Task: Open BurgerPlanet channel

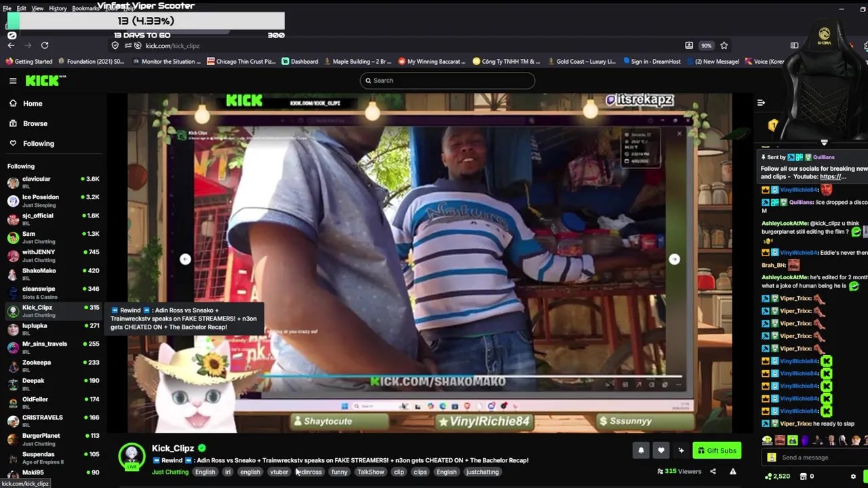Action: (53, 439)
